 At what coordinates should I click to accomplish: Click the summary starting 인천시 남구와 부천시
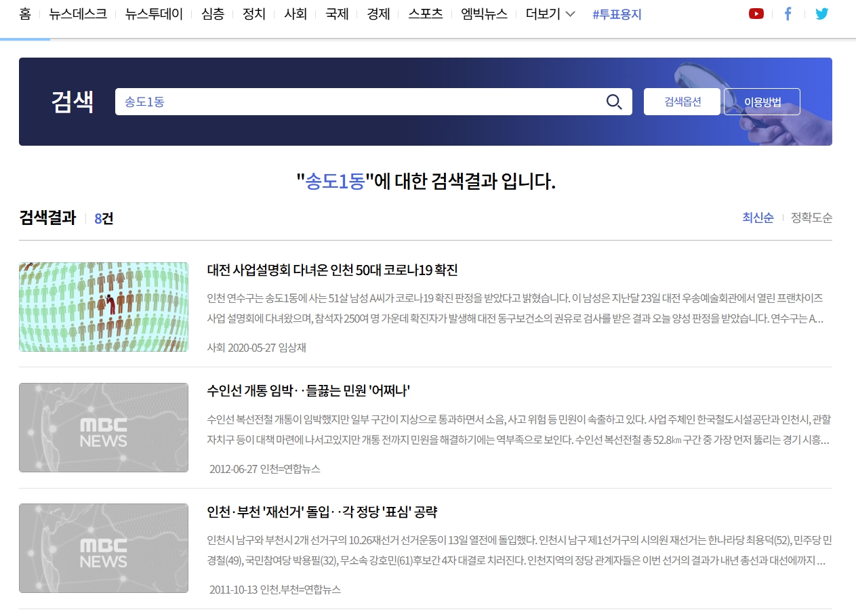pyautogui.click(x=518, y=550)
